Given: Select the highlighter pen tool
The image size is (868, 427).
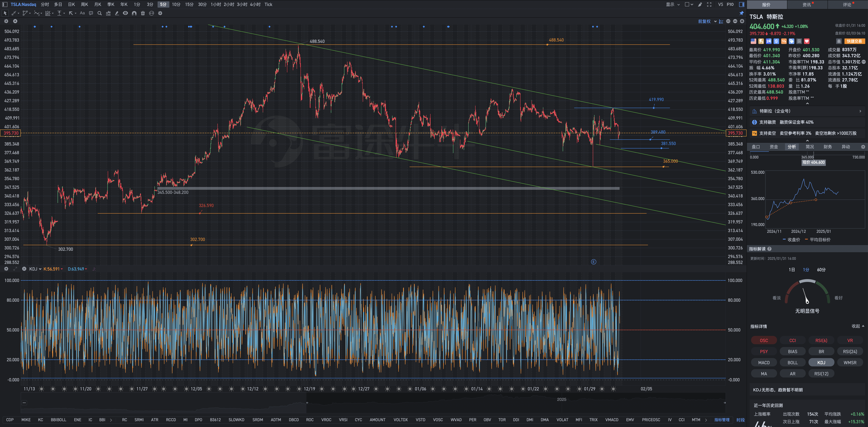Looking at the screenshot, I should tap(117, 13).
